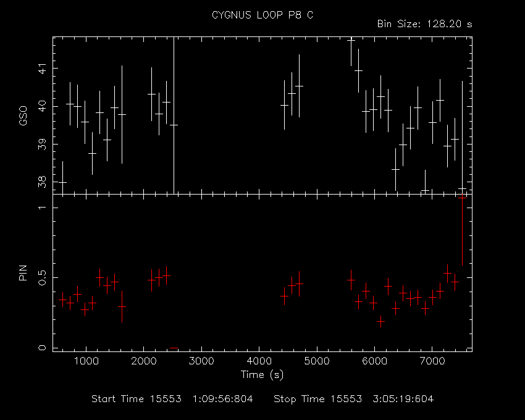Click the x-axis tick label 6000
This screenshot has width=525, height=420.
(374, 361)
